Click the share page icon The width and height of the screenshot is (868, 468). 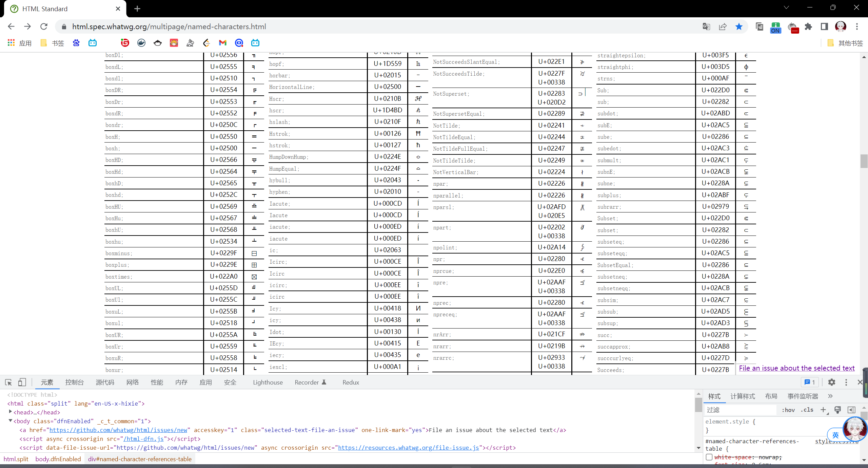click(x=723, y=27)
